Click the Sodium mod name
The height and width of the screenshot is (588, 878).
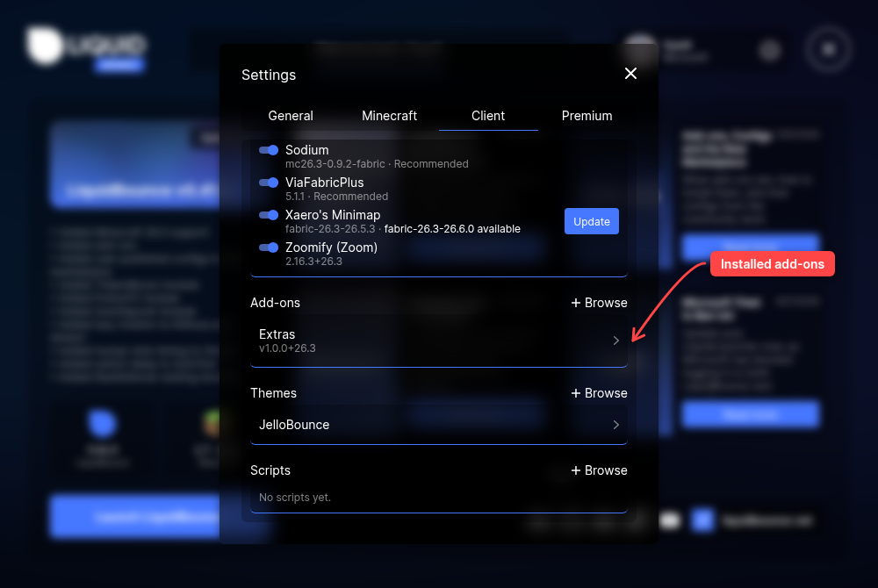(306, 150)
